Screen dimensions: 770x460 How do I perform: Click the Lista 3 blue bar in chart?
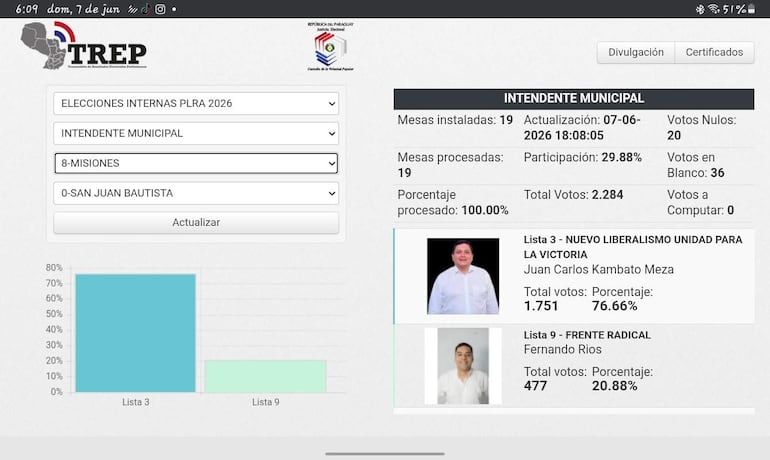point(136,333)
